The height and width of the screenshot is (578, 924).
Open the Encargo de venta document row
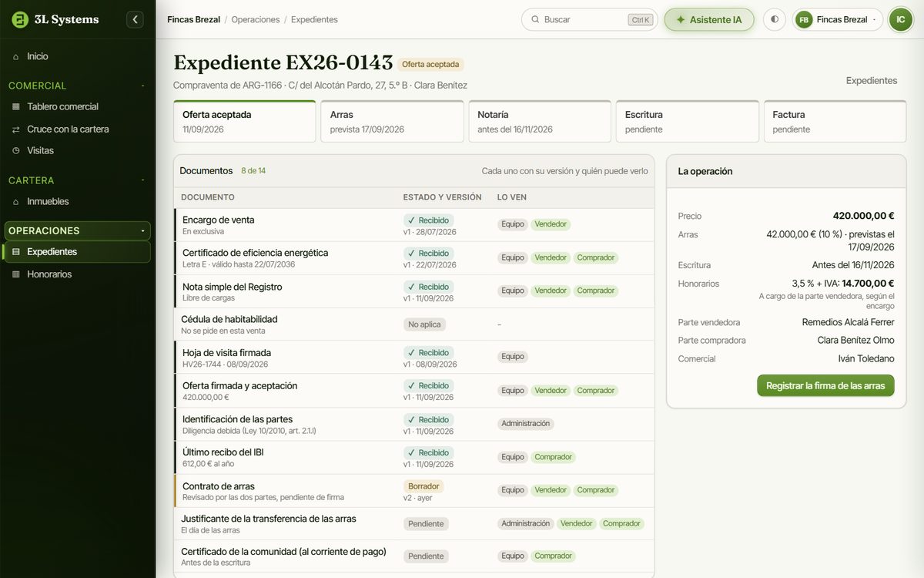point(413,225)
